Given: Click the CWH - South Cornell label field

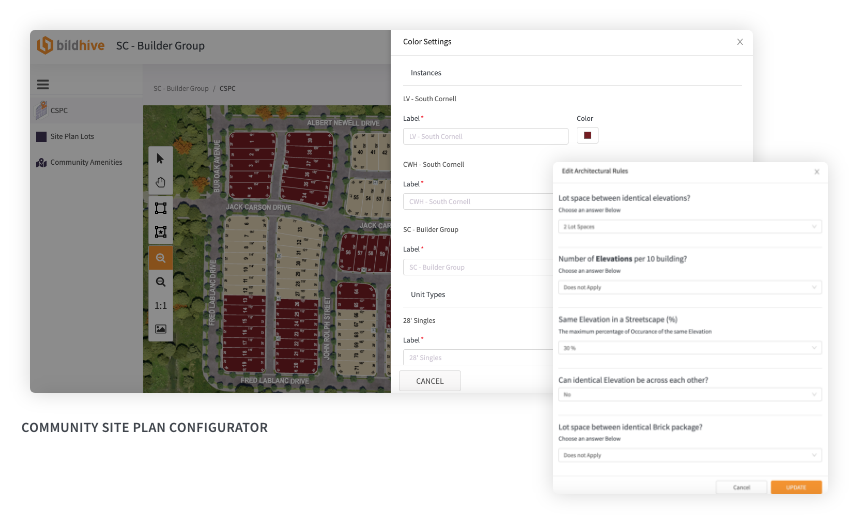Looking at the screenshot, I should pos(478,201).
